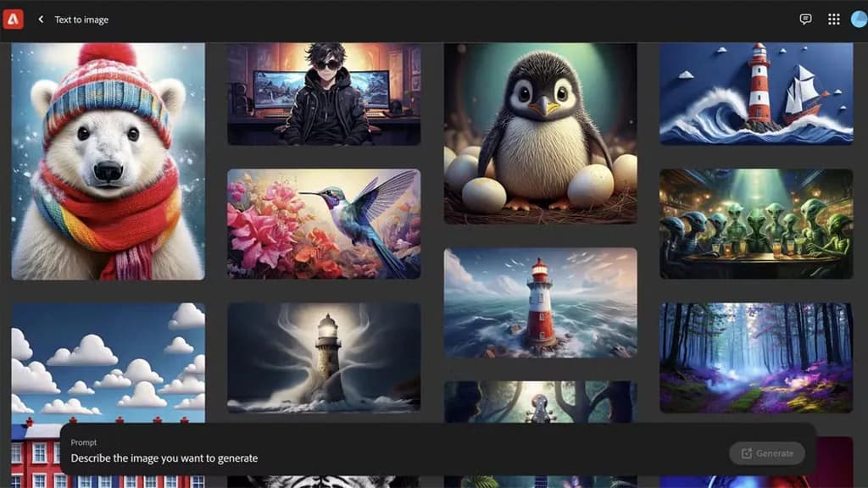Open the polar bear with knitted hat image

pyautogui.click(x=108, y=161)
